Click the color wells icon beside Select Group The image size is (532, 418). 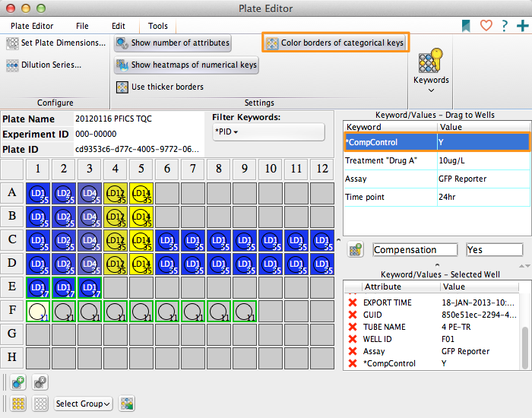(x=127, y=404)
